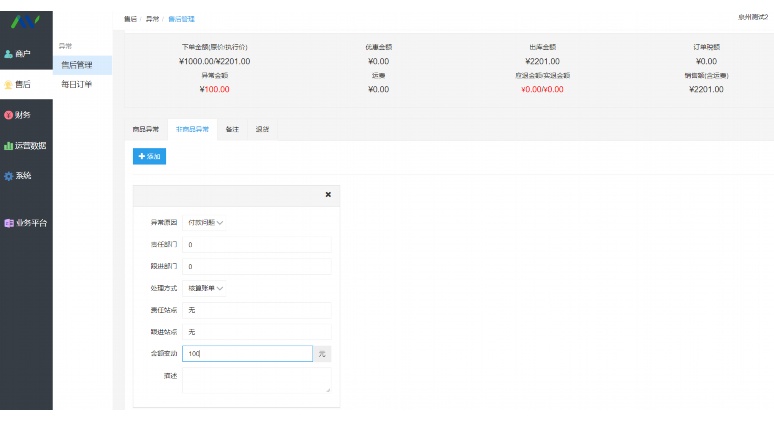Open the 处理方式 dropdown
Viewport: 774px width, 421px height.
205,288
